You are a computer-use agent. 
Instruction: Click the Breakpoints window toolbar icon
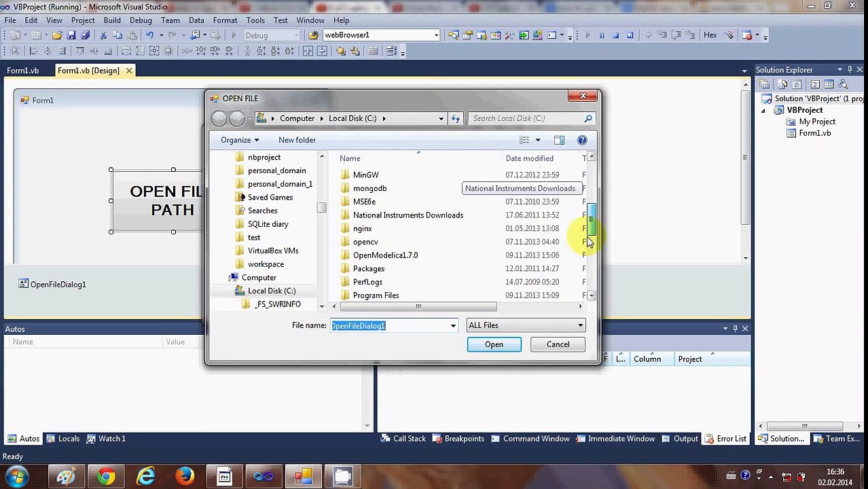747,35
